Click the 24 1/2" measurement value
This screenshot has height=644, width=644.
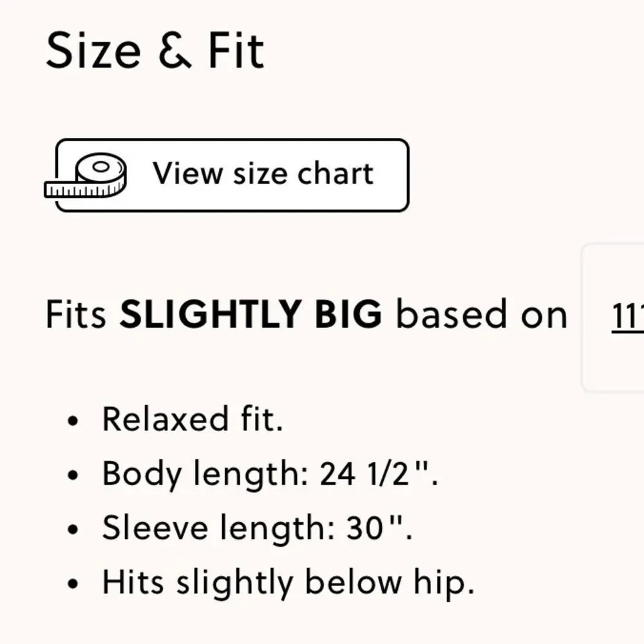(x=379, y=473)
